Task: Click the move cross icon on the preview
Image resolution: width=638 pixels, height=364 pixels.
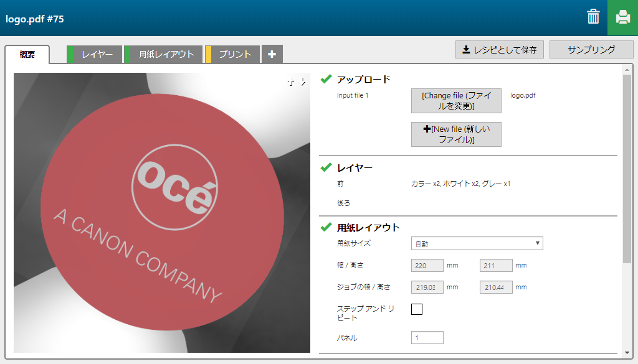Action: [291, 82]
